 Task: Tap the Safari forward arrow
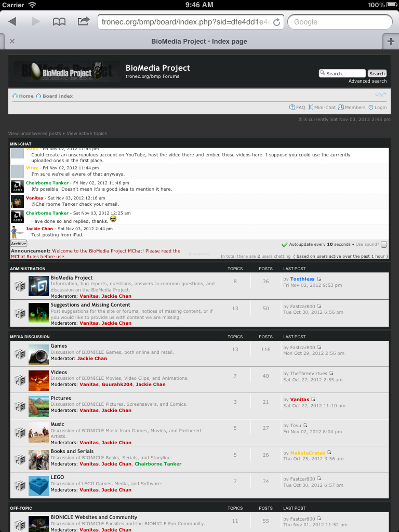(x=36, y=22)
